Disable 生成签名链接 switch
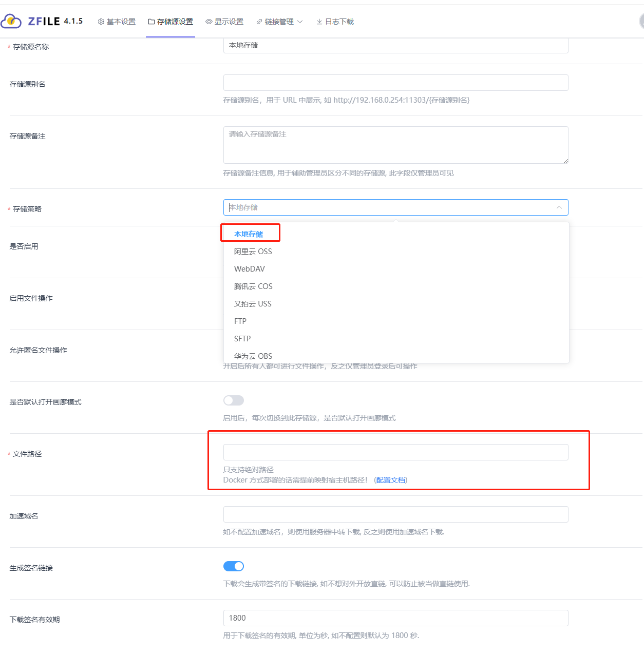 point(234,566)
